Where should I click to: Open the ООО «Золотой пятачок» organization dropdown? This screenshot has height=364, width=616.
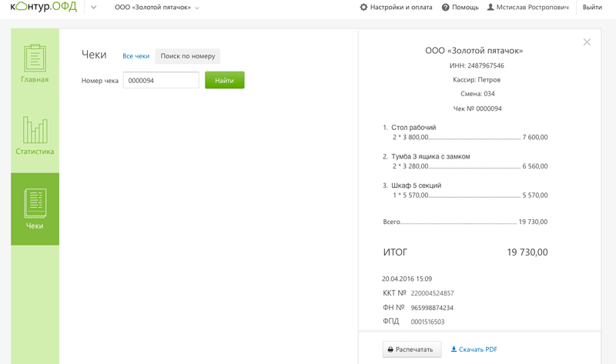click(157, 8)
